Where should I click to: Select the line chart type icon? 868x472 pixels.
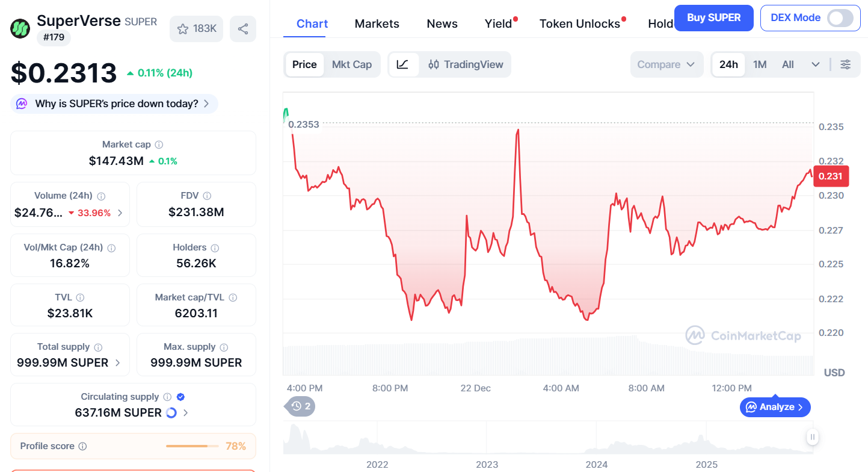point(403,64)
